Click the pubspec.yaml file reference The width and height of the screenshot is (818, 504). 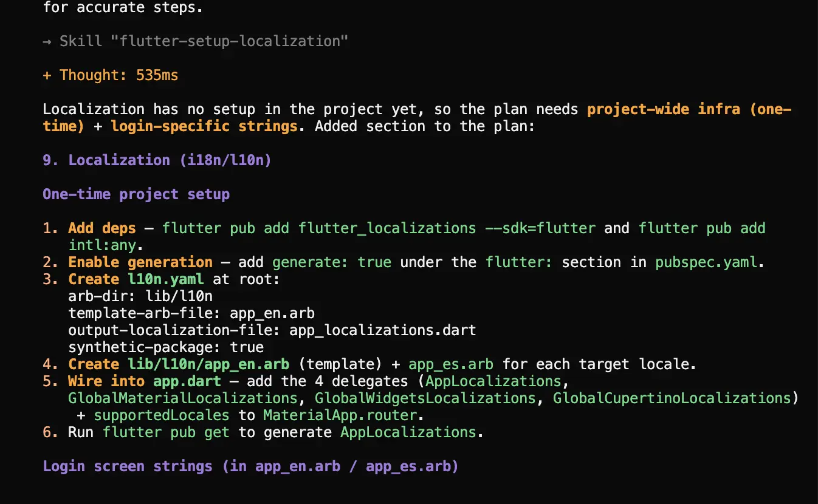[x=706, y=262]
